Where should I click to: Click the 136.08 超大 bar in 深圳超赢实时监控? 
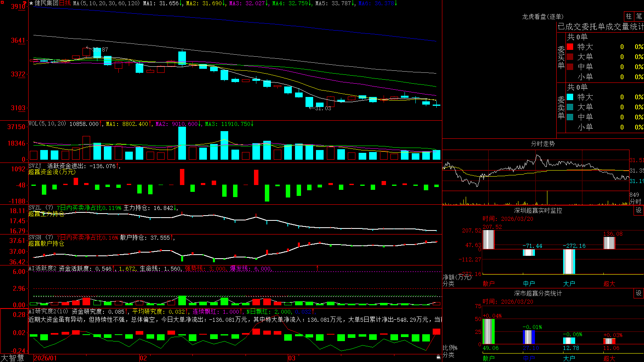(x=609, y=243)
